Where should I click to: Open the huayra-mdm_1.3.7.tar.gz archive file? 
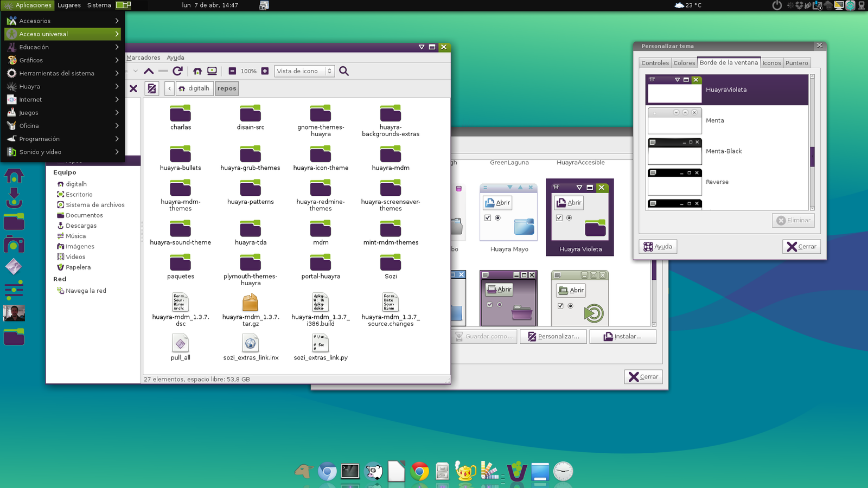(x=250, y=303)
